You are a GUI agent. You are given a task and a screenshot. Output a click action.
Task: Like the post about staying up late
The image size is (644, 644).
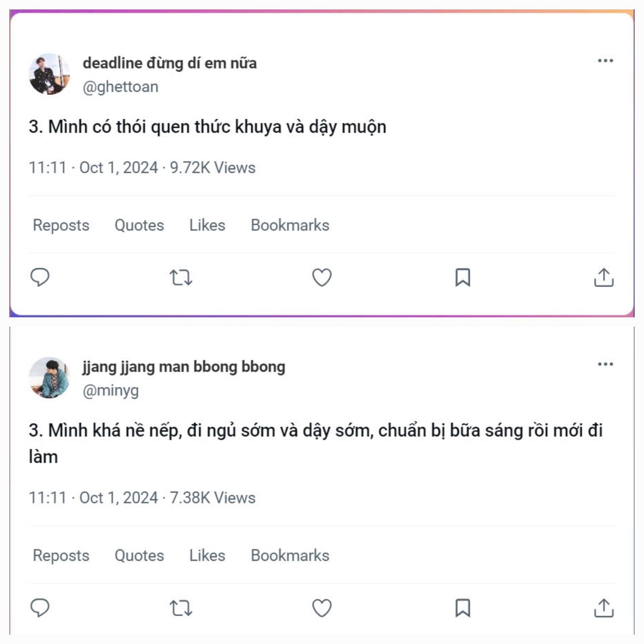pos(322,277)
